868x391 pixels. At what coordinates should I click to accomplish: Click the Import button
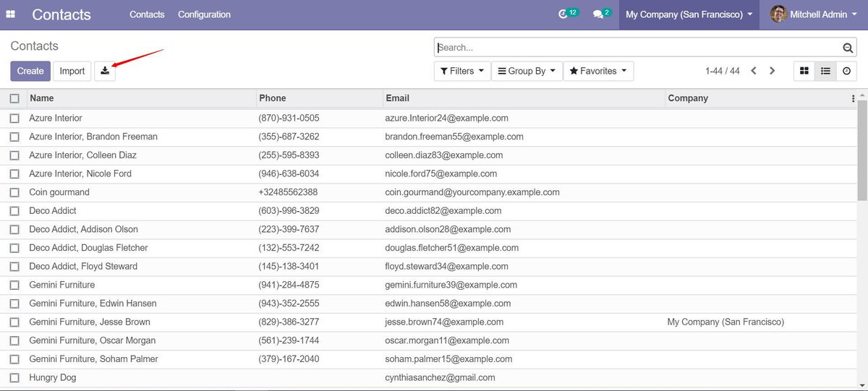point(72,71)
